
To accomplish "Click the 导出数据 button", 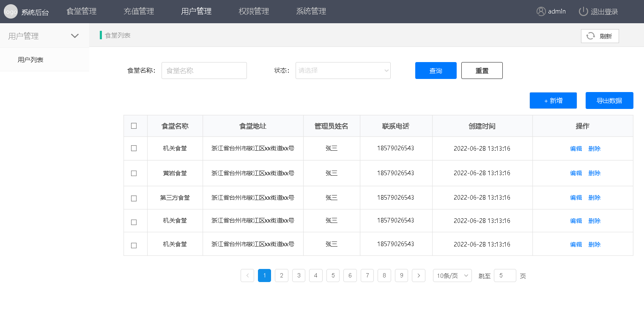I will point(609,100).
